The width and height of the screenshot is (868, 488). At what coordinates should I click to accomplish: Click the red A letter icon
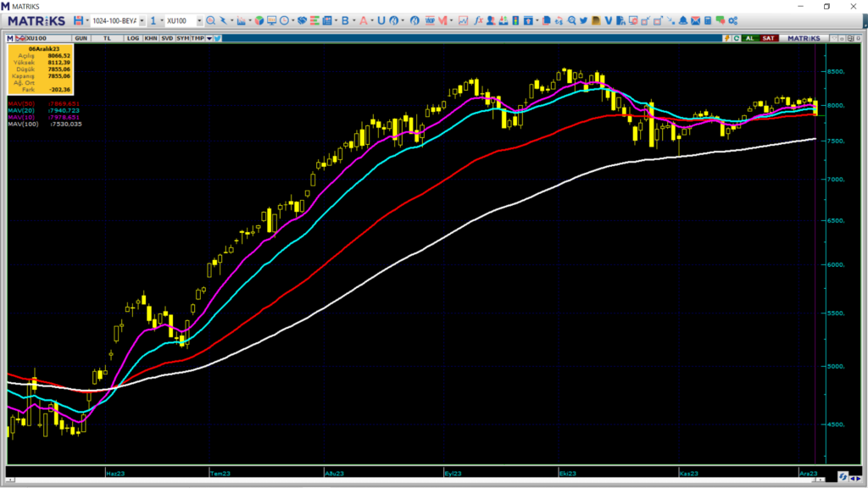(x=363, y=20)
